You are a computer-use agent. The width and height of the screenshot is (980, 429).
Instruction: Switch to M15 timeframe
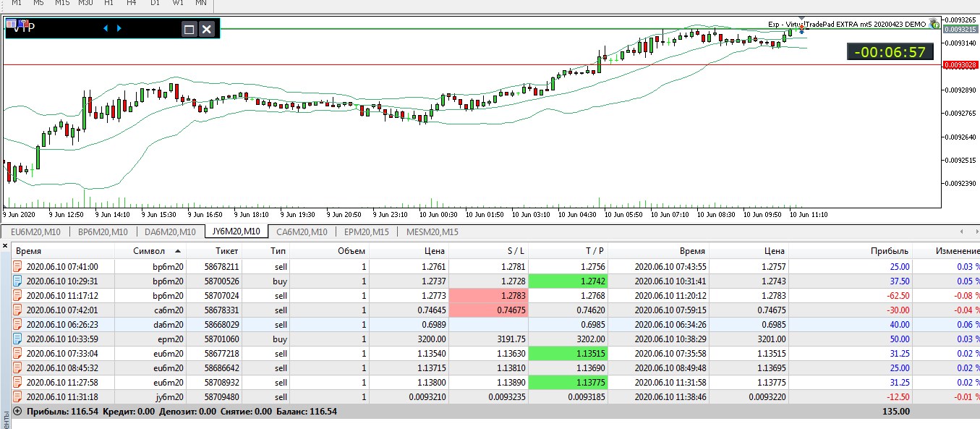click(62, 3)
